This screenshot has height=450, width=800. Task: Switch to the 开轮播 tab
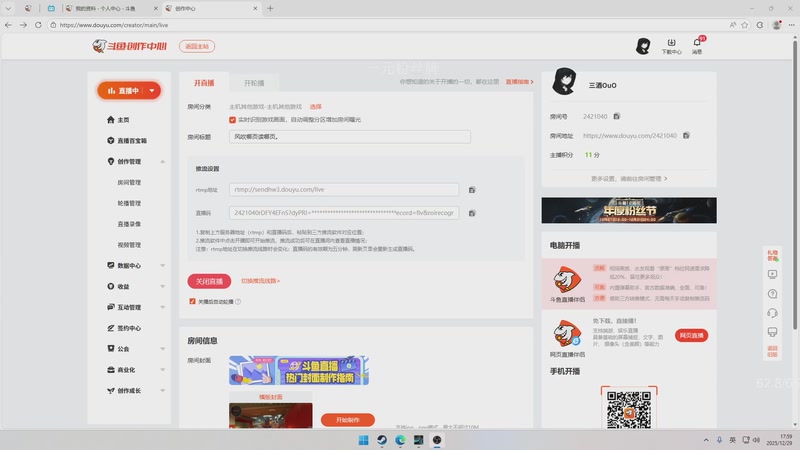coord(254,83)
